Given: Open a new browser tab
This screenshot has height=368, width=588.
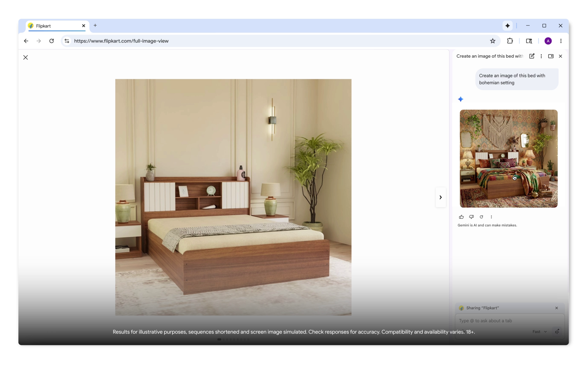Looking at the screenshot, I should pyautogui.click(x=95, y=25).
